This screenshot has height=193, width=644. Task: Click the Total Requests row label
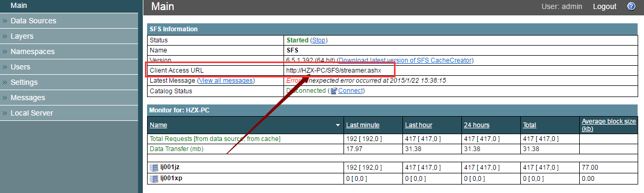pos(215,139)
